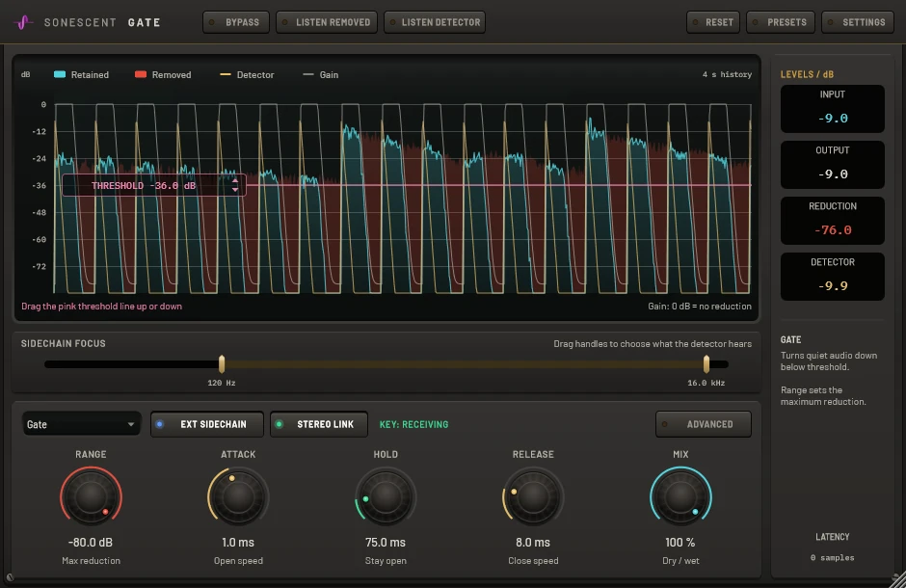Image resolution: width=906 pixels, height=588 pixels.
Task: Click the Attack knob
Action: coord(238,496)
